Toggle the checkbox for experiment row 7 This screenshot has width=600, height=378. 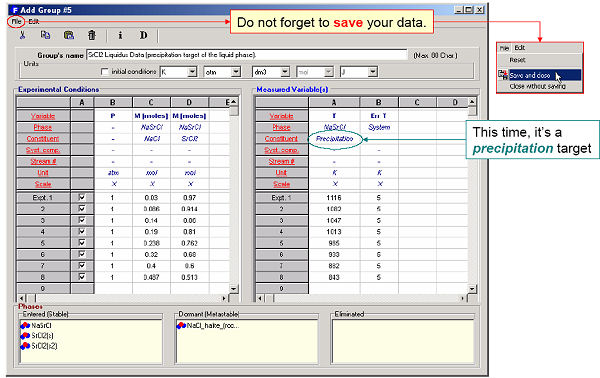(x=82, y=265)
